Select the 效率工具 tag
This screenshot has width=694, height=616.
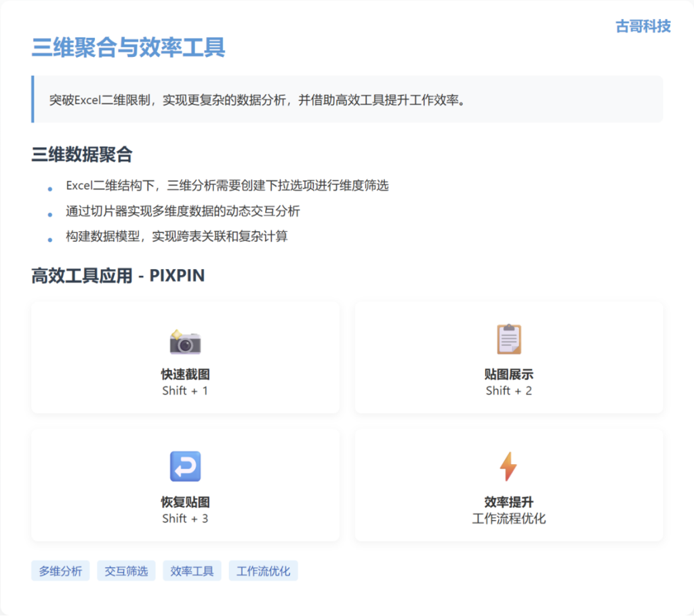click(x=192, y=571)
